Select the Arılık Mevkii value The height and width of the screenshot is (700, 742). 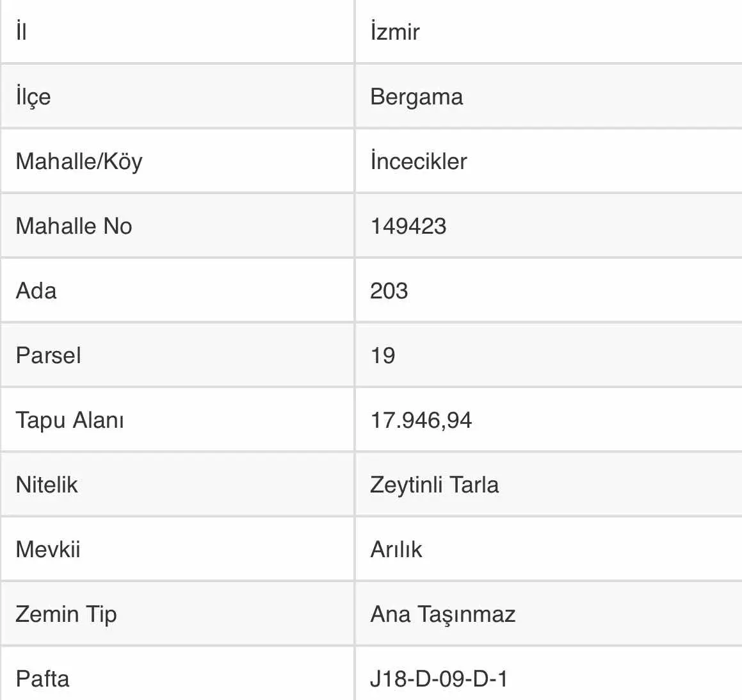point(396,549)
